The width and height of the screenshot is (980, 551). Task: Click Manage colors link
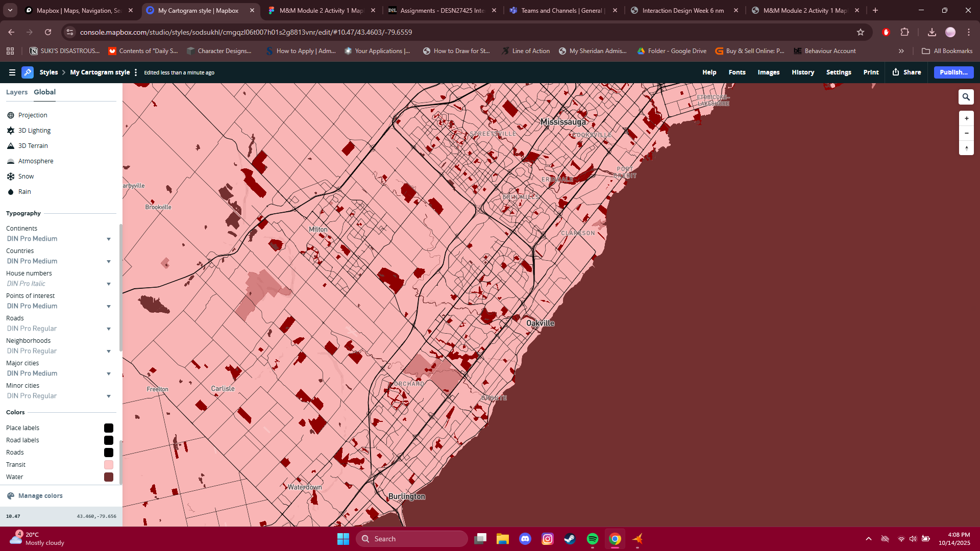tap(40, 496)
